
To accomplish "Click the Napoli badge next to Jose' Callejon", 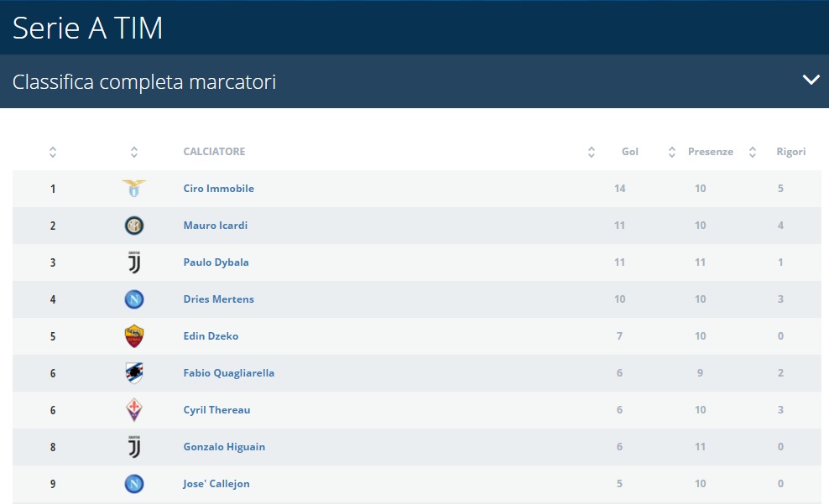I will 134,484.
